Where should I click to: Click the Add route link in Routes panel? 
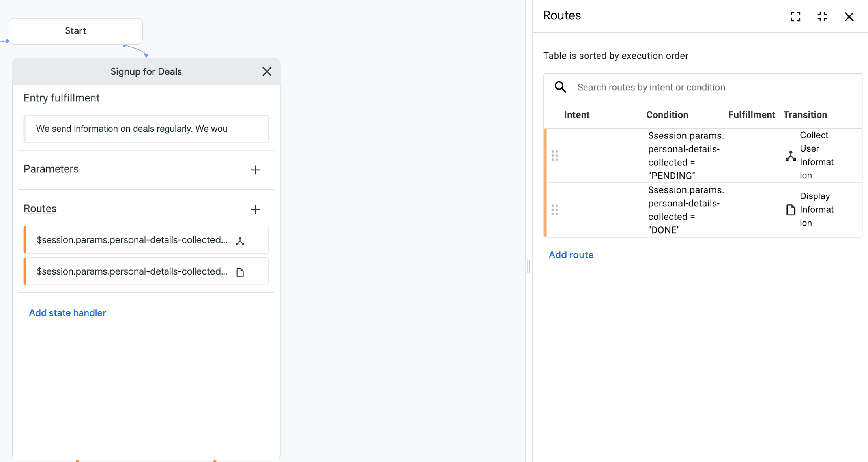pos(570,254)
